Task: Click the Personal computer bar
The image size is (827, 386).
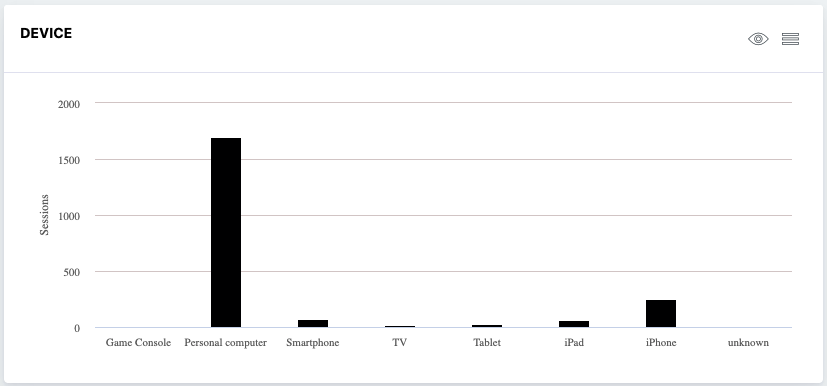Action: click(x=226, y=233)
